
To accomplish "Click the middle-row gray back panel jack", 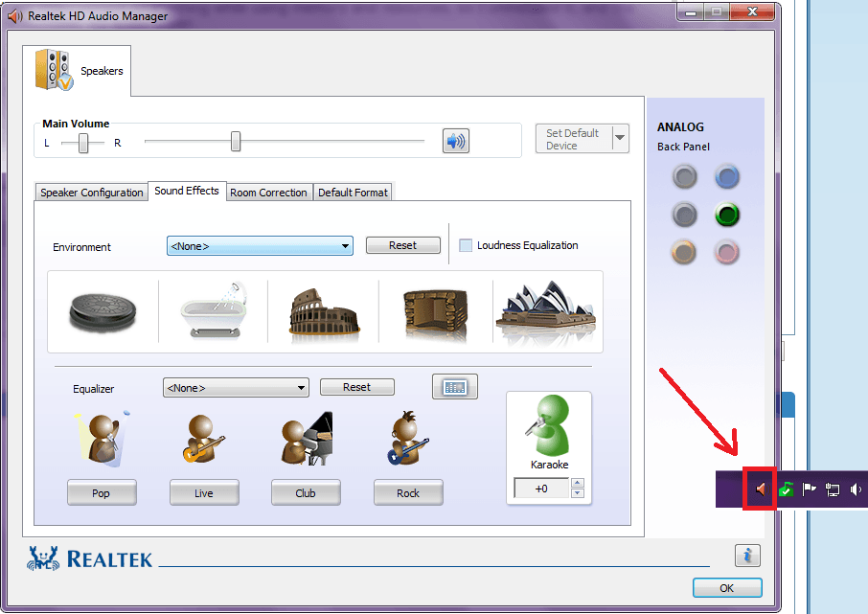I will pyautogui.click(x=684, y=215).
